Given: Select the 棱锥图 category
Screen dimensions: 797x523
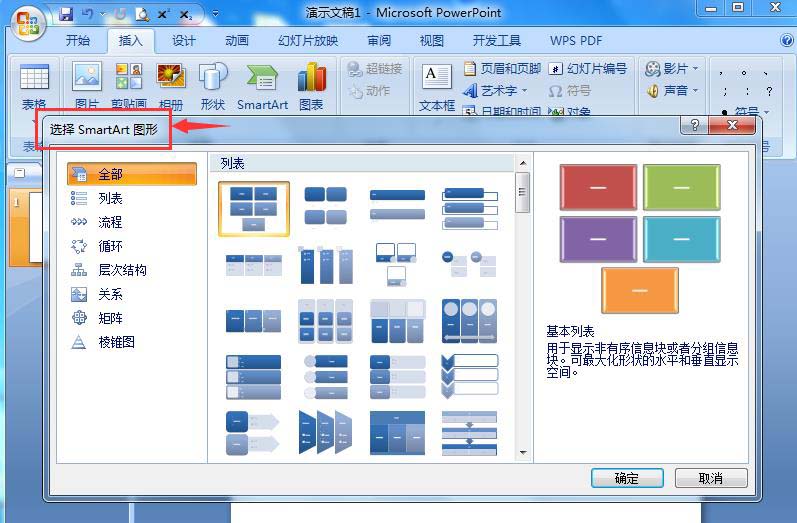Looking at the screenshot, I should (132, 342).
